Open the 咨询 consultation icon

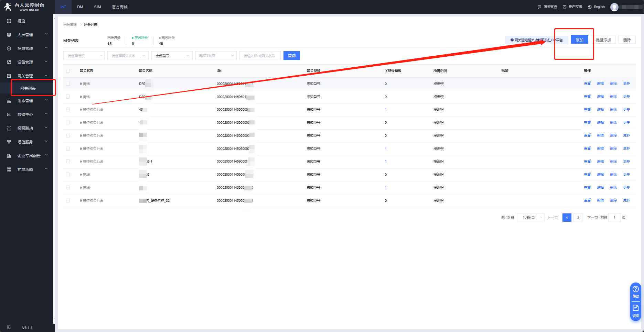tap(635, 308)
